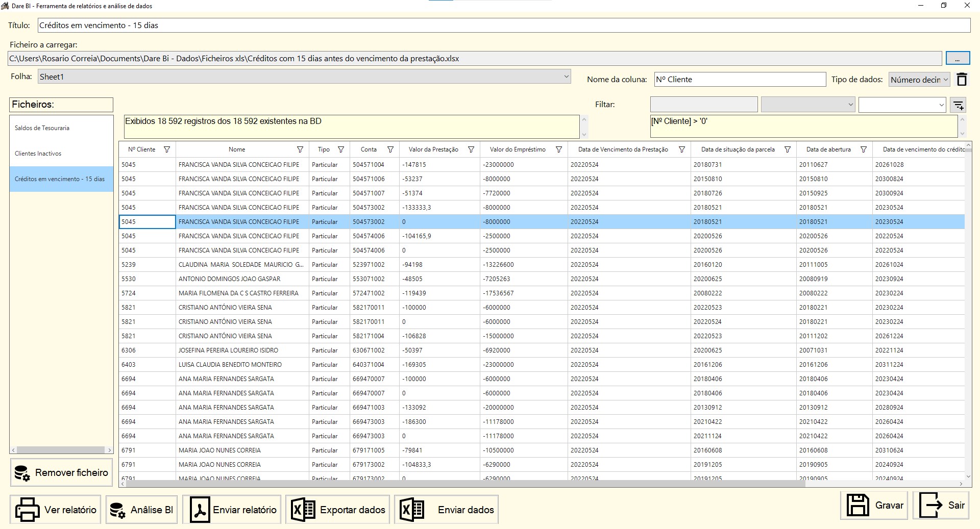Click filter funnel on Valor da Prestação column
This screenshot has width=980, height=529.
pyautogui.click(x=471, y=149)
